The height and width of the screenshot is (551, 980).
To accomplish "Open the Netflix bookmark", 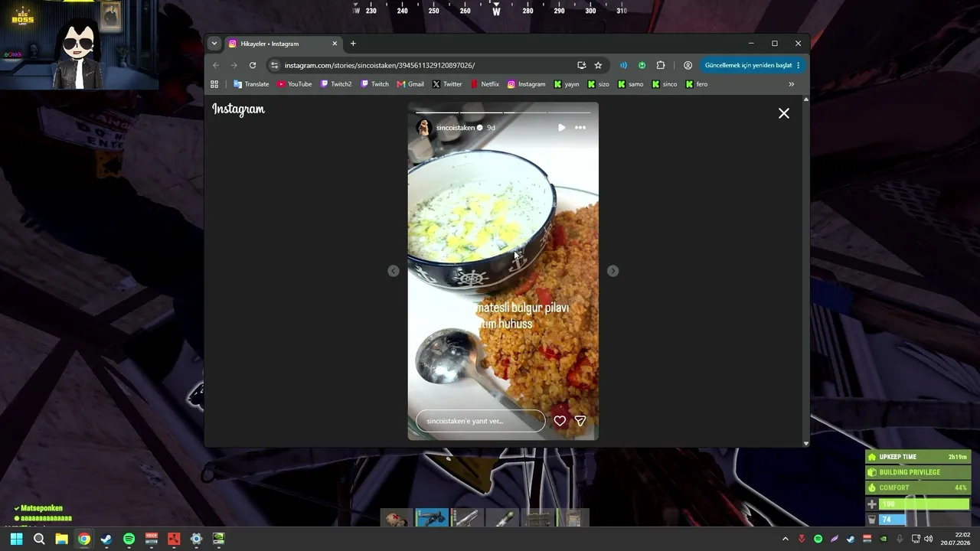I will click(x=485, y=84).
